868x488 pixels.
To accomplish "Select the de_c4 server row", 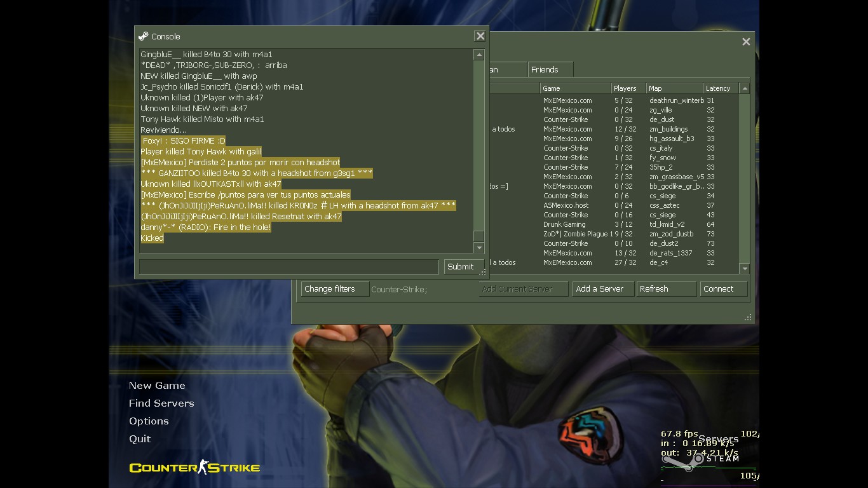I will pos(613,262).
